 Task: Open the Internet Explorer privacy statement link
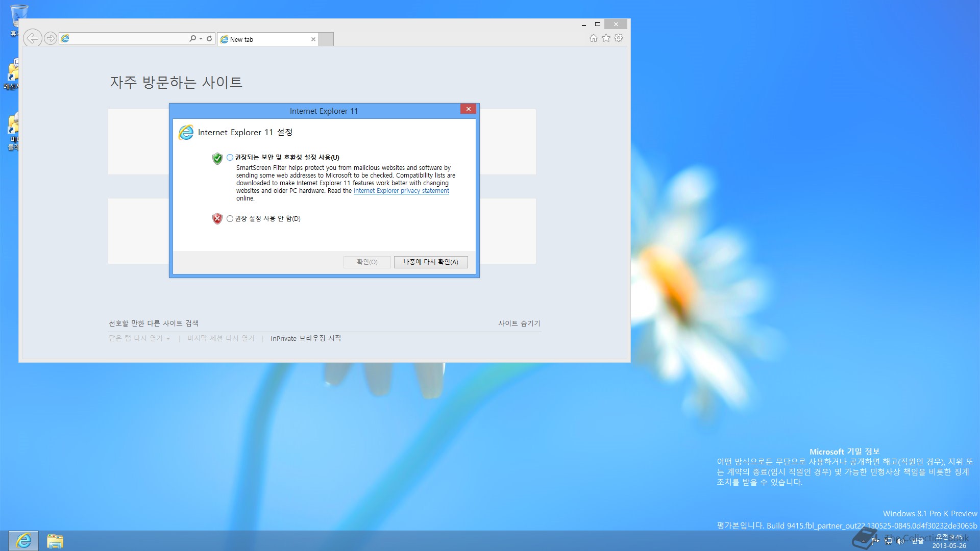(401, 191)
